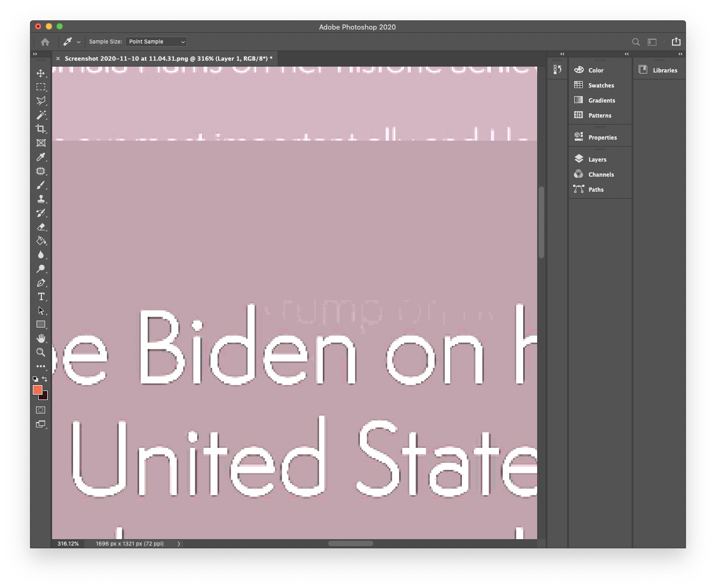Select the Eraser tool

coord(41,227)
